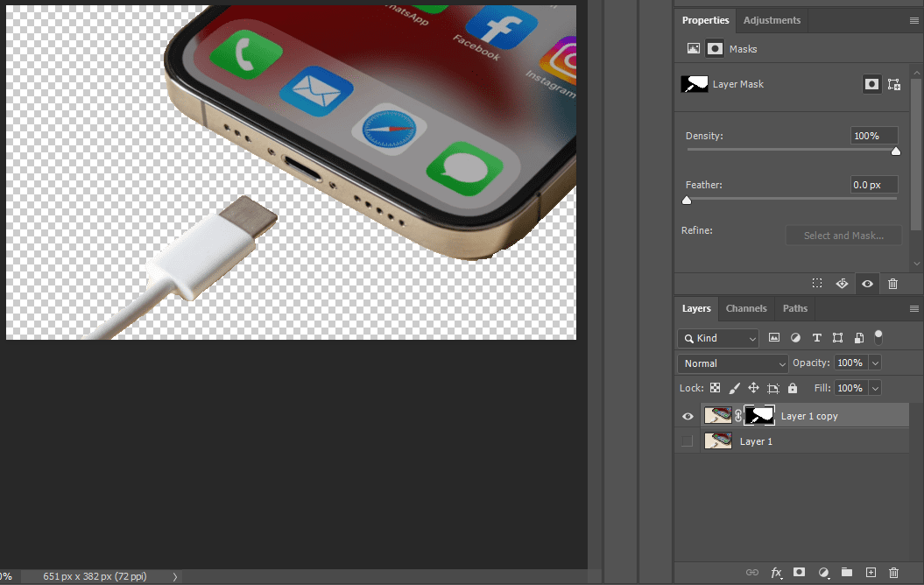Lock image pixels brush icon
The height and width of the screenshot is (585, 924).
pyautogui.click(x=734, y=388)
